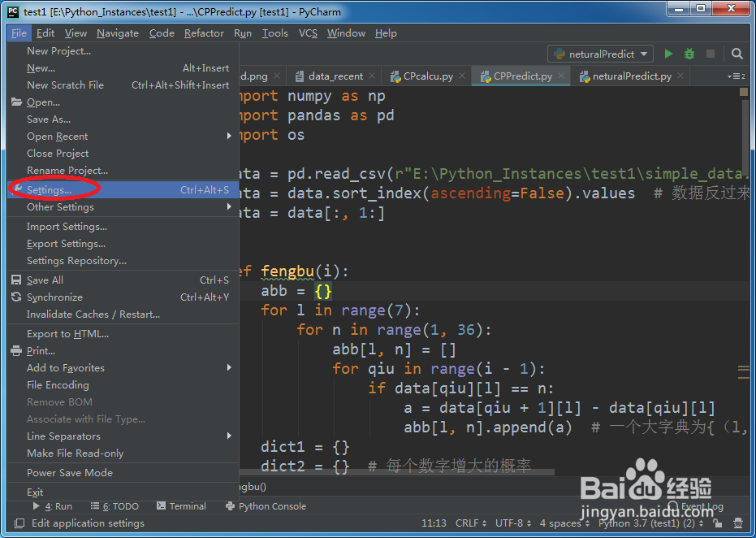Click the Print... menu item

point(123,351)
